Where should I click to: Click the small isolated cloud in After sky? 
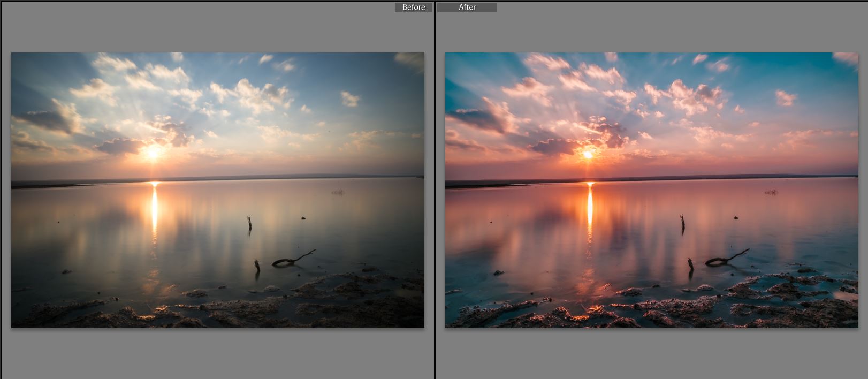pos(785,98)
